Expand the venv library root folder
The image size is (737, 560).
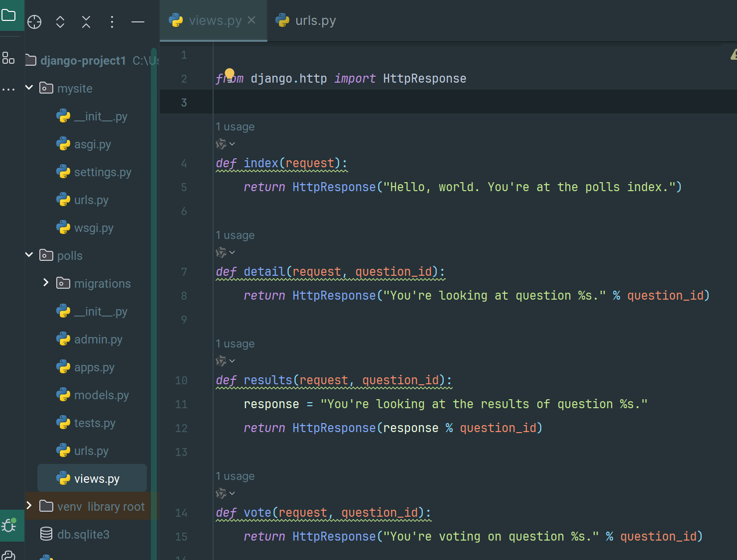pos(29,506)
